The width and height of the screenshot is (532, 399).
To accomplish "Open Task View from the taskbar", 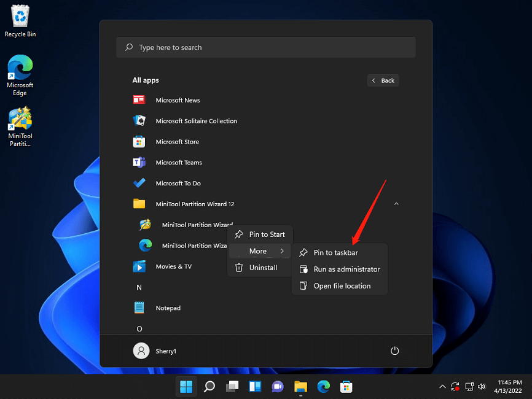I will point(232,387).
